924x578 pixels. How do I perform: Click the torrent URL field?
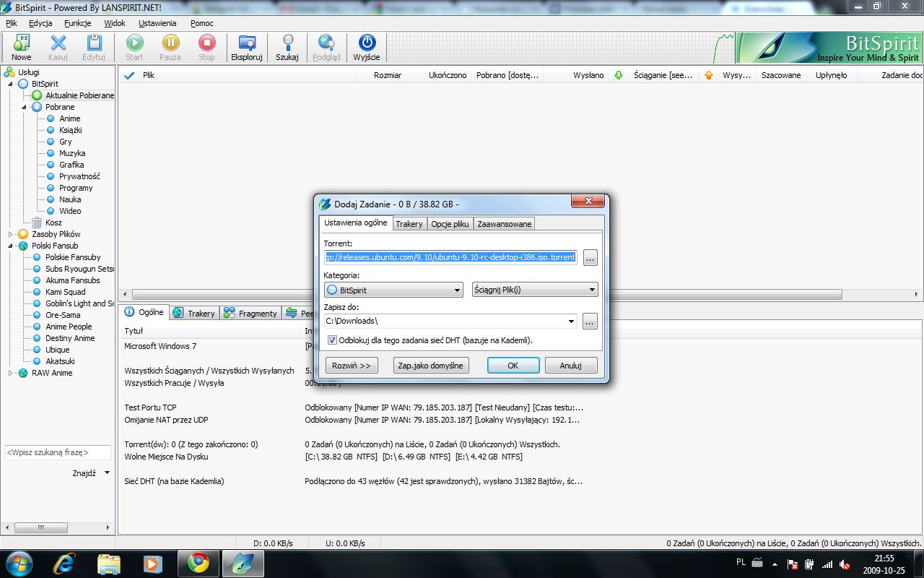point(450,257)
